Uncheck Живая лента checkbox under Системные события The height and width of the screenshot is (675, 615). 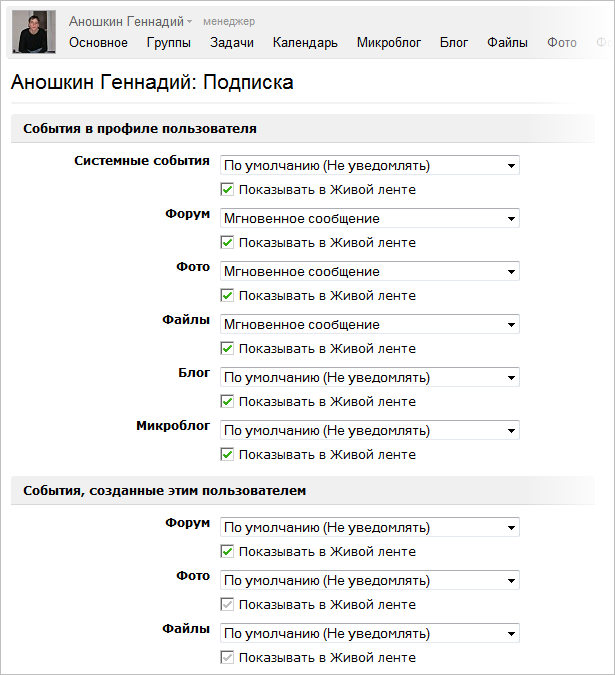(x=228, y=190)
